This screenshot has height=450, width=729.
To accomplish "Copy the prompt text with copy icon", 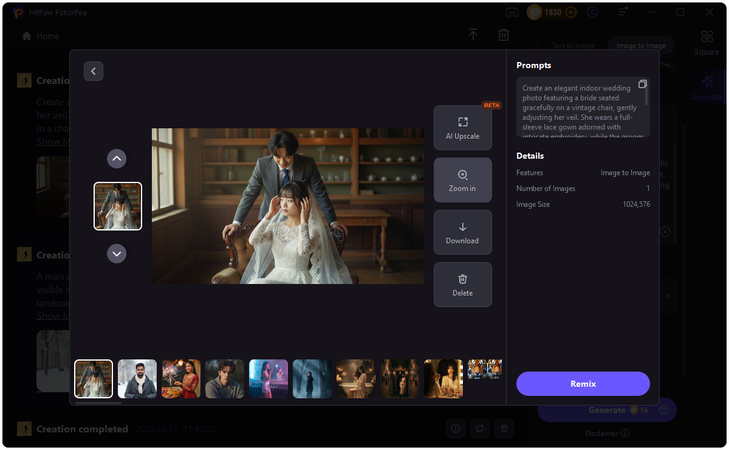I will (x=642, y=84).
